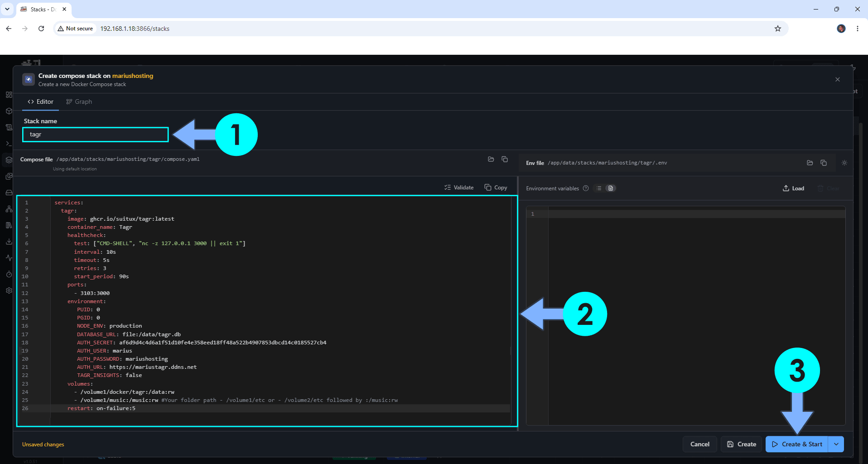Image resolution: width=868 pixels, height=464 pixels.
Task: Click the Create & Start button
Action: pos(797,444)
